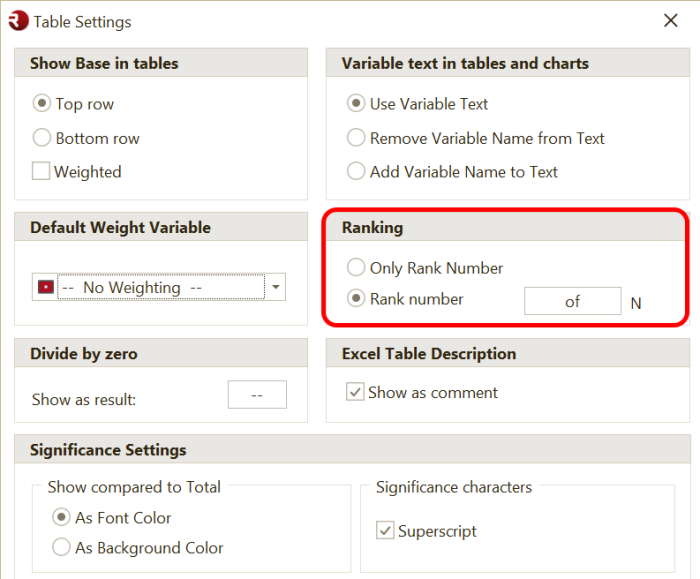Screen dimensions: 700x579
Task: Click the Table Settings title bar text
Action: (83, 21)
